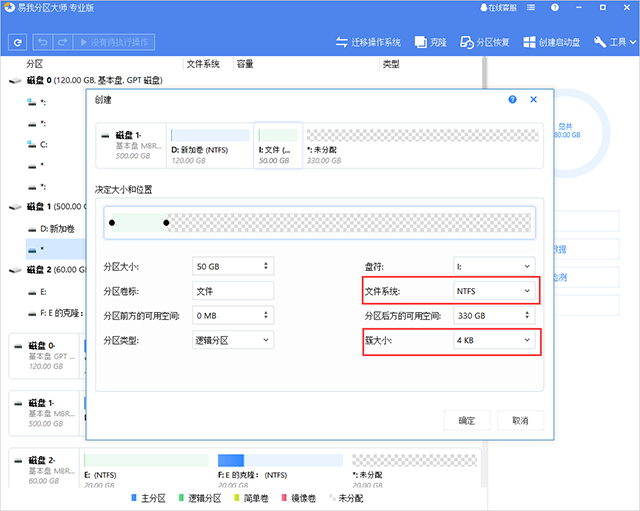Adjust the 分区大小 50 GB stepper
Viewport: 640px width, 511px height.
tap(265, 266)
